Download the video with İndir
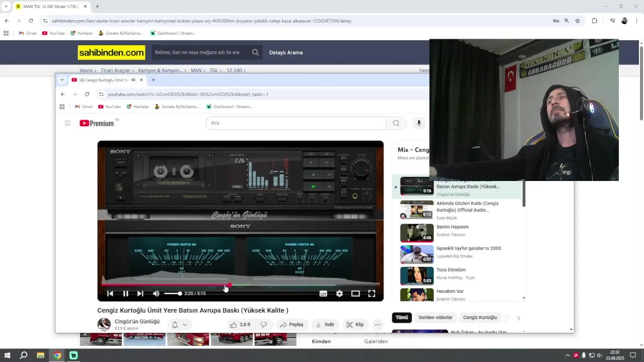The width and height of the screenshot is (644, 362). (325, 325)
